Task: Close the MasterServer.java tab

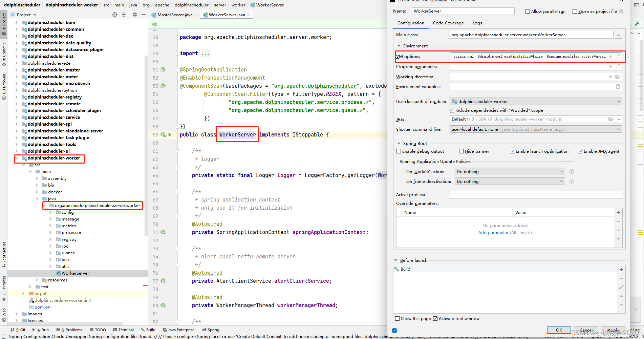Action: click(x=196, y=15)
